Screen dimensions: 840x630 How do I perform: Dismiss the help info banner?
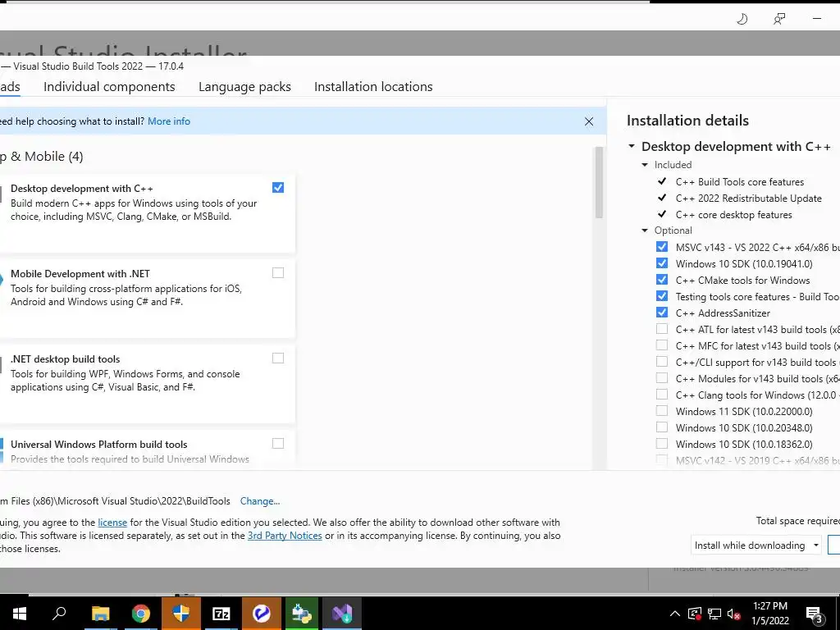click(589, 121)
